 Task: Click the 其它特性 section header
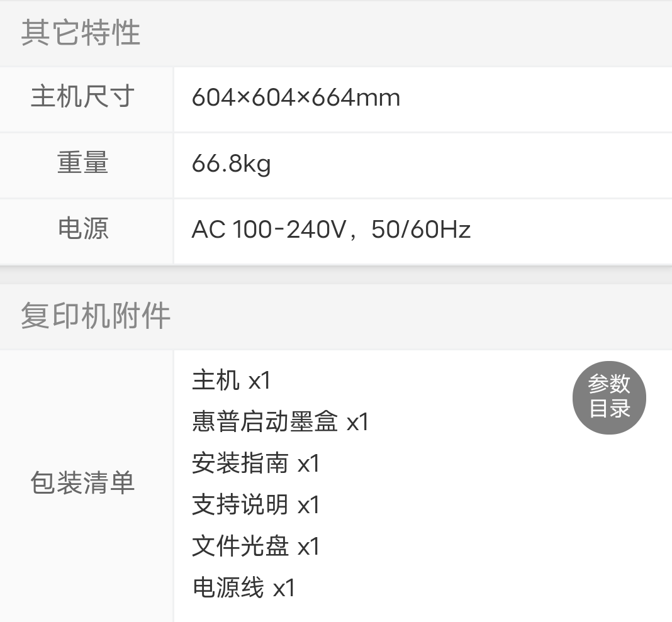[x=81, y=33]
